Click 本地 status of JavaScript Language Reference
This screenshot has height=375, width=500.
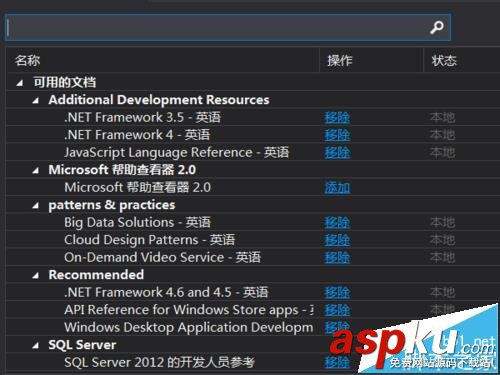pyautogui.click(x=442, y=153)
